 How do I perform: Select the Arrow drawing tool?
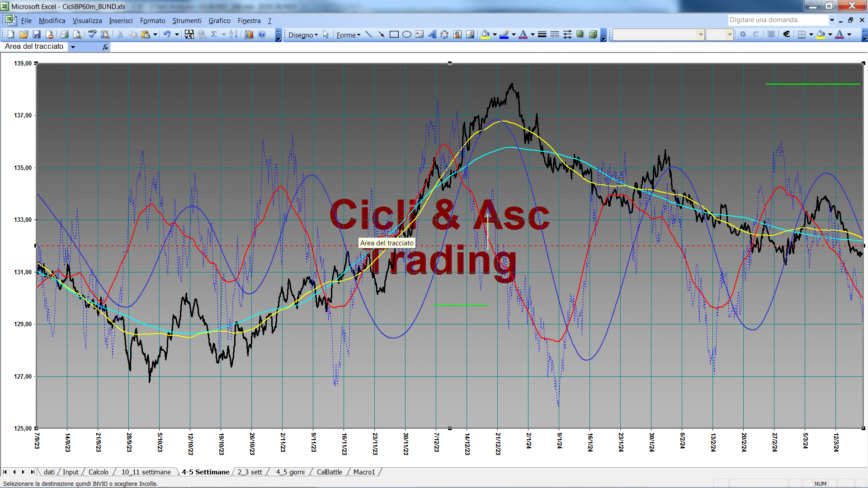pyautogui.click(x=381, y=34)
